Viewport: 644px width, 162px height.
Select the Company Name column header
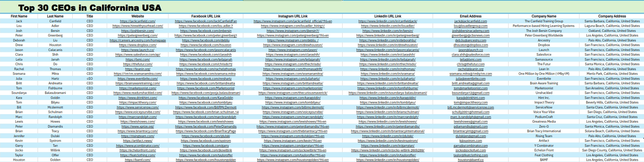pyautogui.click(x=544, y=16)
